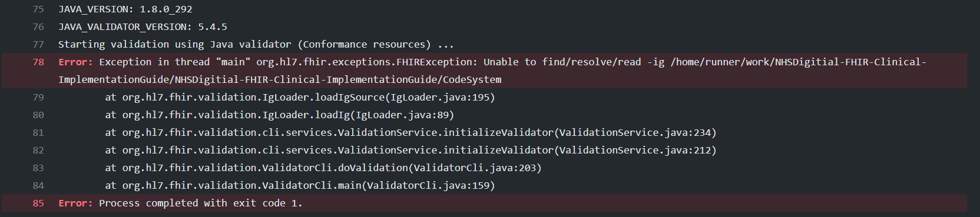
Task: Open log line number 75 link
Action: pyautogui.click(x=38, y=9)
